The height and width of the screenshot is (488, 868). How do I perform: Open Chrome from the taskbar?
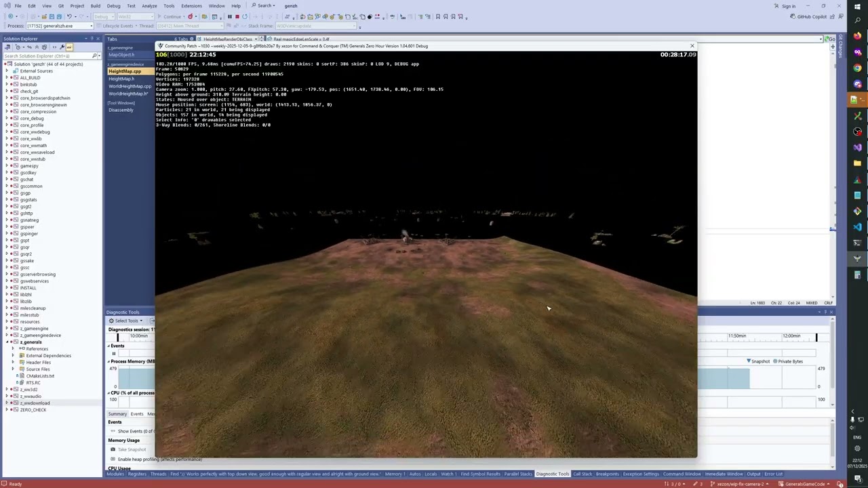(x=857, y=68)
